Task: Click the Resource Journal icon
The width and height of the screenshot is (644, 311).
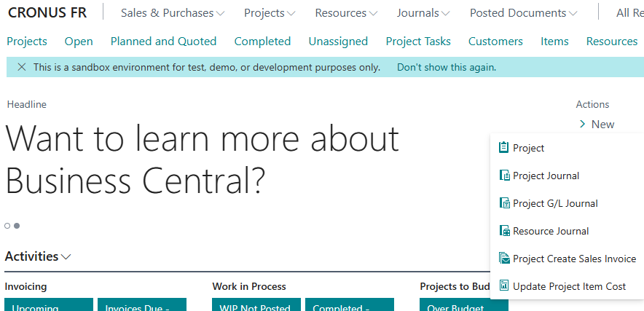Action: tap(504, 231)
